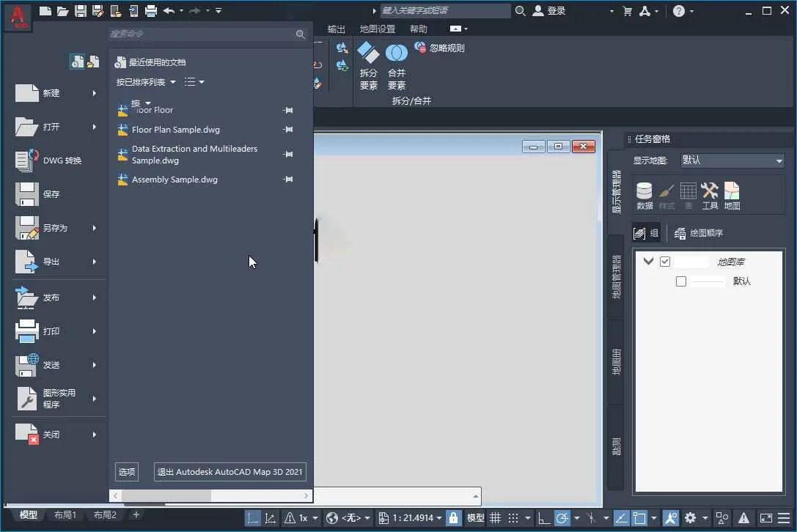Click the search magnifier in command search box

pos(301,34)
